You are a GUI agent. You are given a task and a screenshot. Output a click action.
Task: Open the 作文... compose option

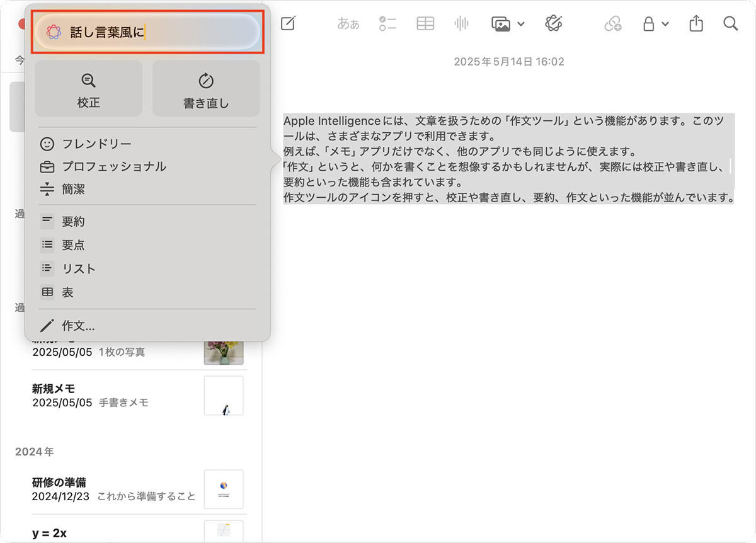[x=67, y=326]
